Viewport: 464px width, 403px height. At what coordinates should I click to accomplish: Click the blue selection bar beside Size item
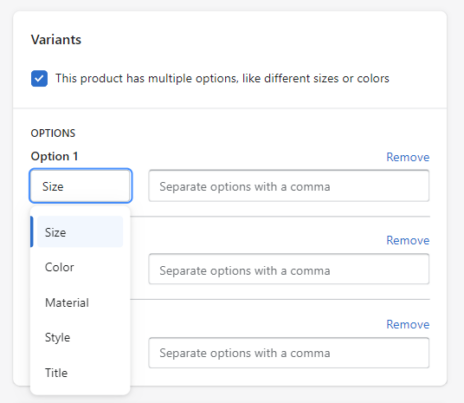coord(32,232)
